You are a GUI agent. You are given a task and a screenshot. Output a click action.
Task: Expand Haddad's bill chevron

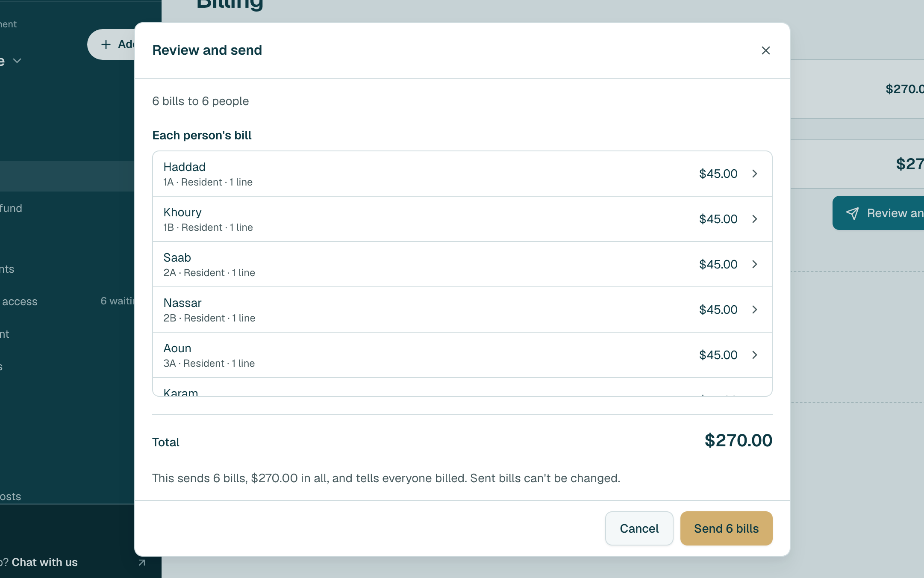(755, 174)
